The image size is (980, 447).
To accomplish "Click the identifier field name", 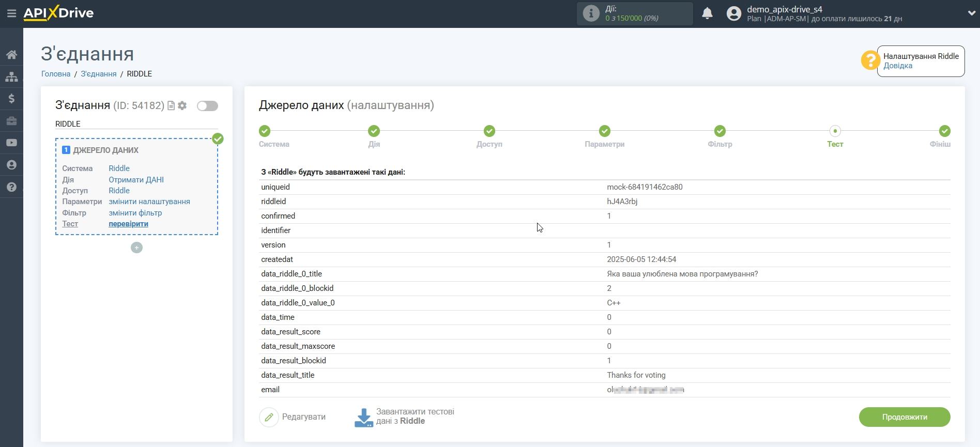I will [275, 230].
